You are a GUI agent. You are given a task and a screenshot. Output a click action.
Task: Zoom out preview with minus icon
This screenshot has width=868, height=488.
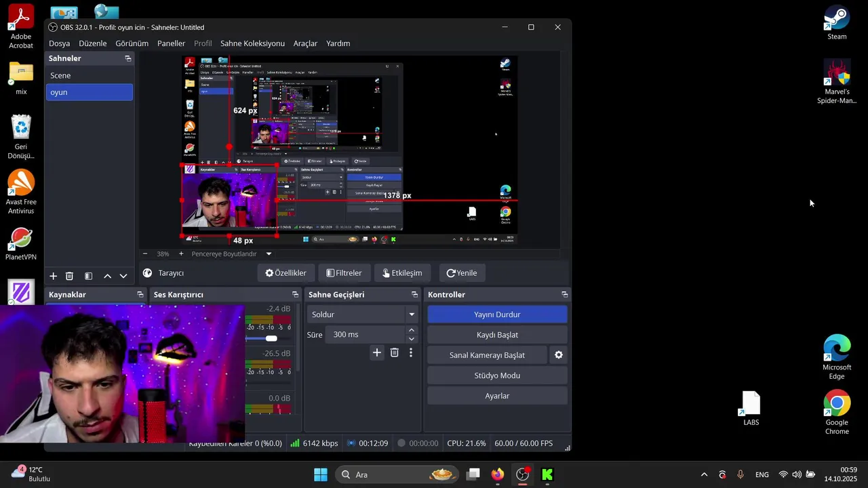(x=145, y=254)
